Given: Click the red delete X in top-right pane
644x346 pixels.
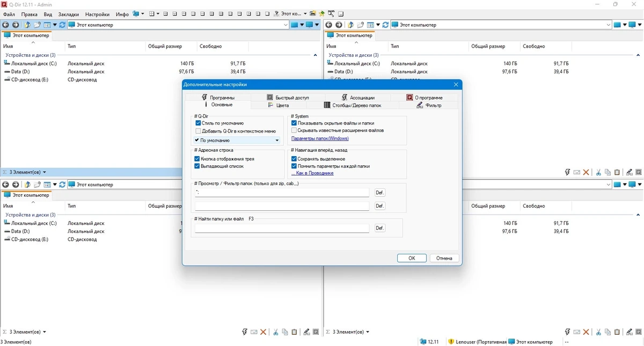Looking at the screenshot, I should tap(587, 172).
